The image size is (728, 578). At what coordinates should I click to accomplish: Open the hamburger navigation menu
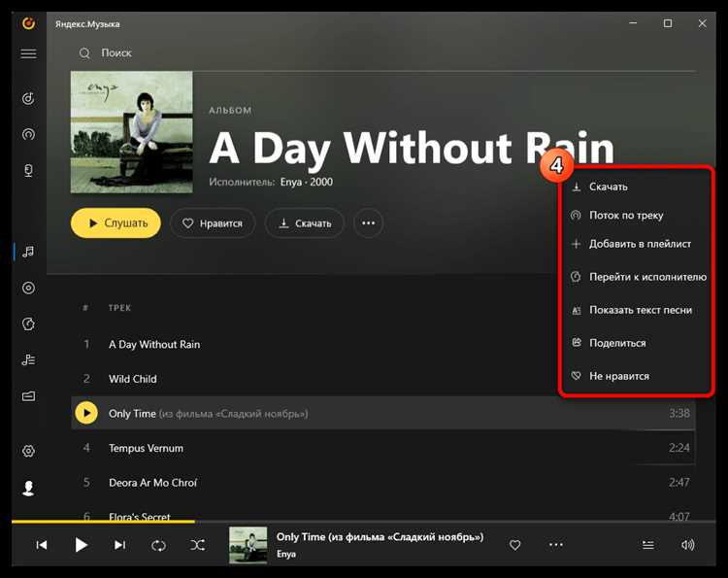[x=28, y=53]
